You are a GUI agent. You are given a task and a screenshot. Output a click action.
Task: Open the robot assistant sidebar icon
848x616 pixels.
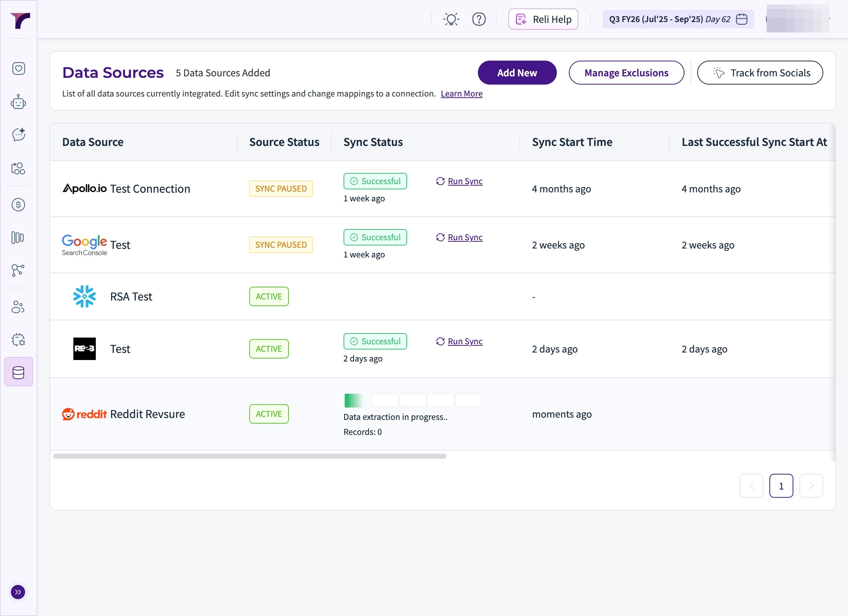click(x=18, y=101)
